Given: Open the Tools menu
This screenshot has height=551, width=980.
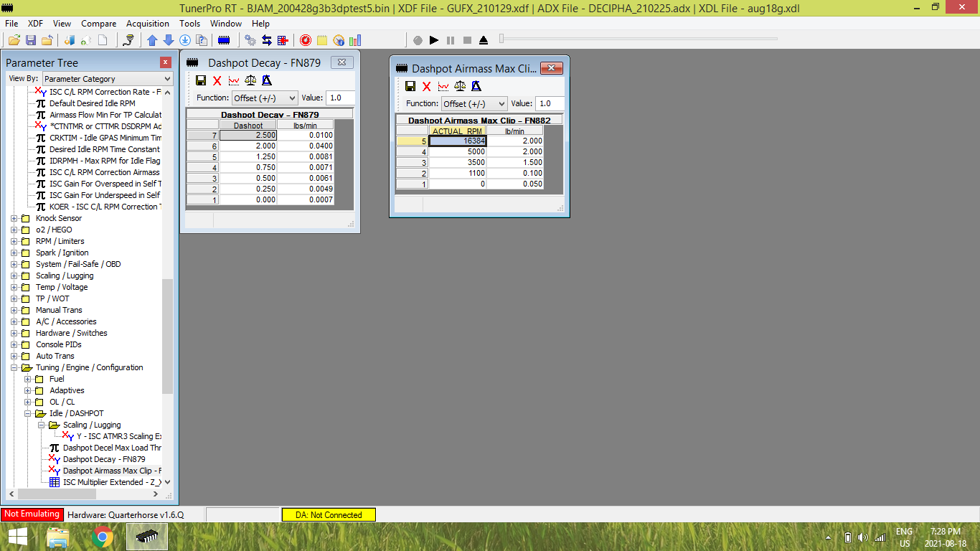Looking at the screenshot, I should [x=189, y=24].
